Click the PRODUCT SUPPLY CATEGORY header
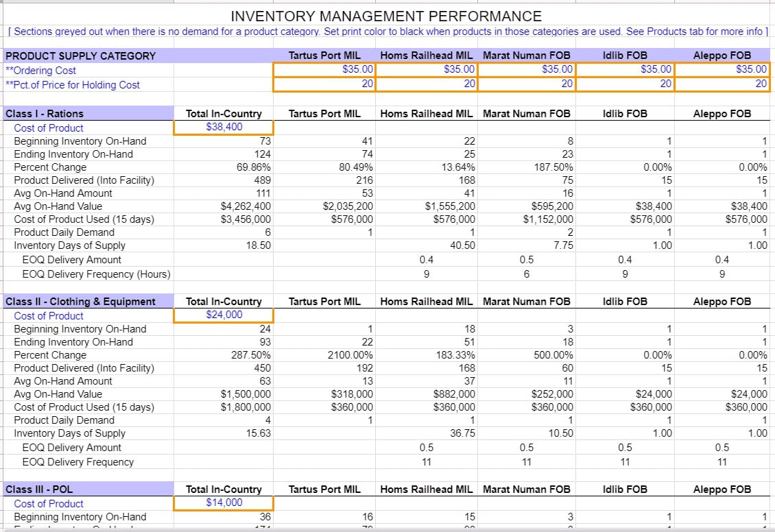Screen dimensions: 775x532 point(80,56)
